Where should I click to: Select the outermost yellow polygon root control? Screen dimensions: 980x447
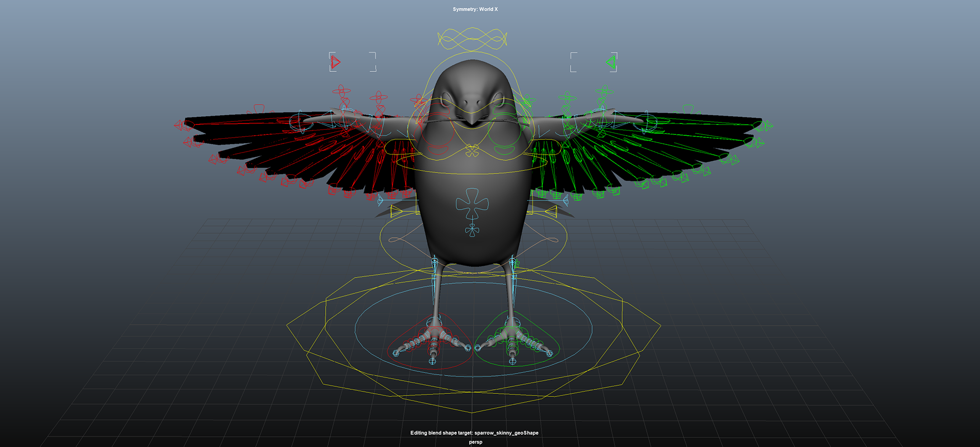[473, 341]
